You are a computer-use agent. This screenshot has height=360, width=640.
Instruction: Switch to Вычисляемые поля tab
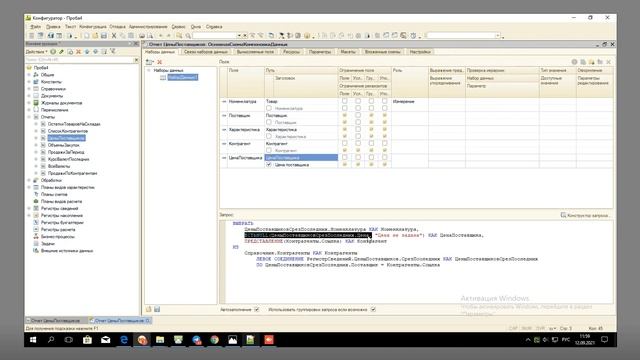255,52
